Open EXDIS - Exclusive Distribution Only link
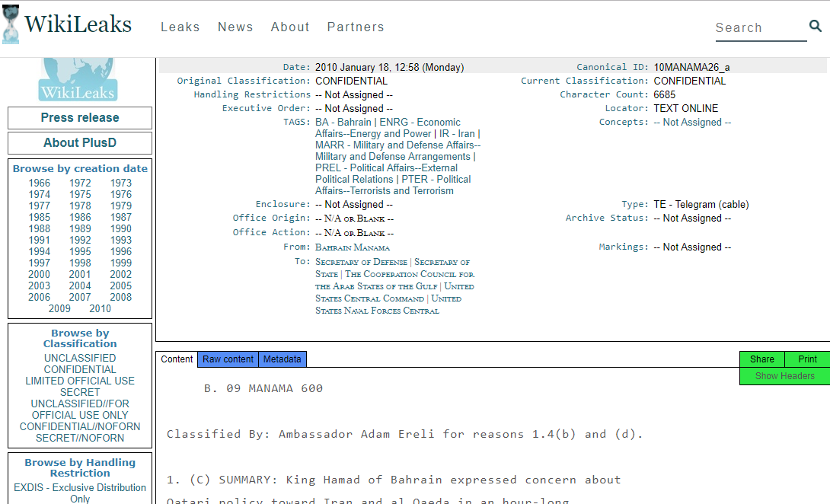Screen dimensions: 830x504 tap(80, 493)
